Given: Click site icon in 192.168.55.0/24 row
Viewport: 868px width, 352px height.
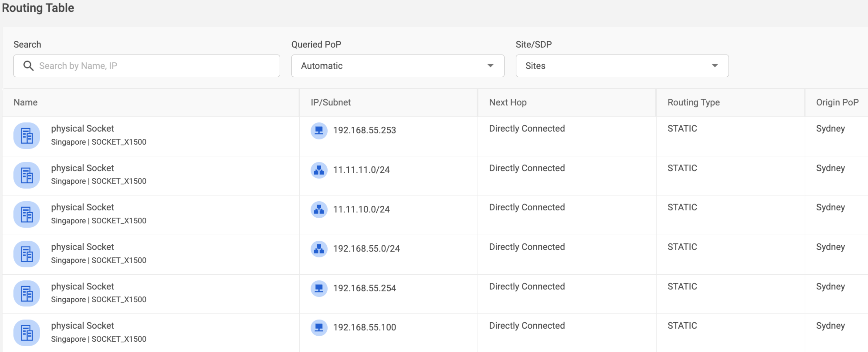Looking at the screenshot, I should point(27,254).
